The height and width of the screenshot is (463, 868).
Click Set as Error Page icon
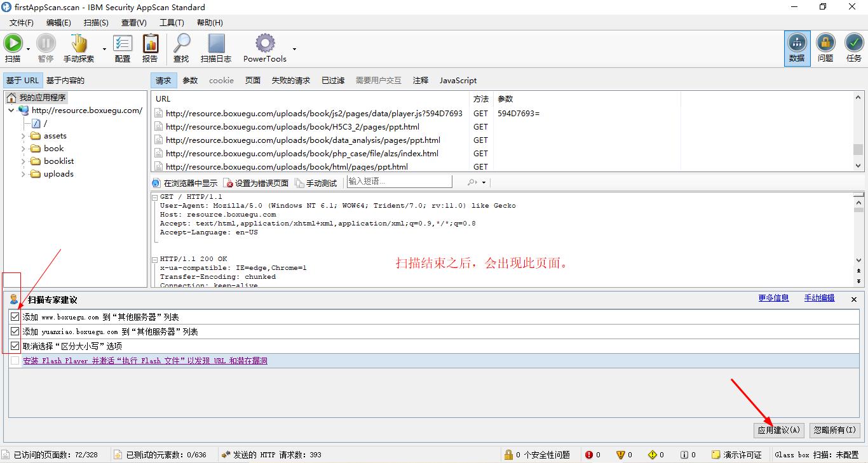click(229, 183)
